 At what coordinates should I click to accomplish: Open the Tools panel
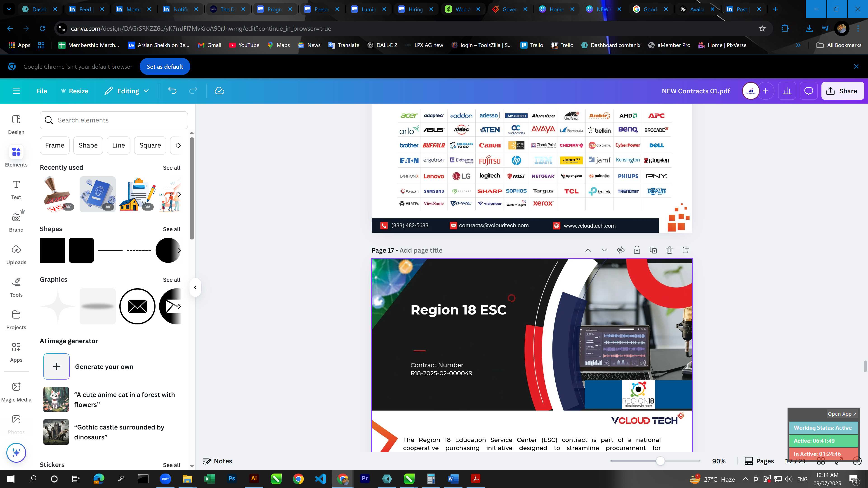(x=16, y=287)
